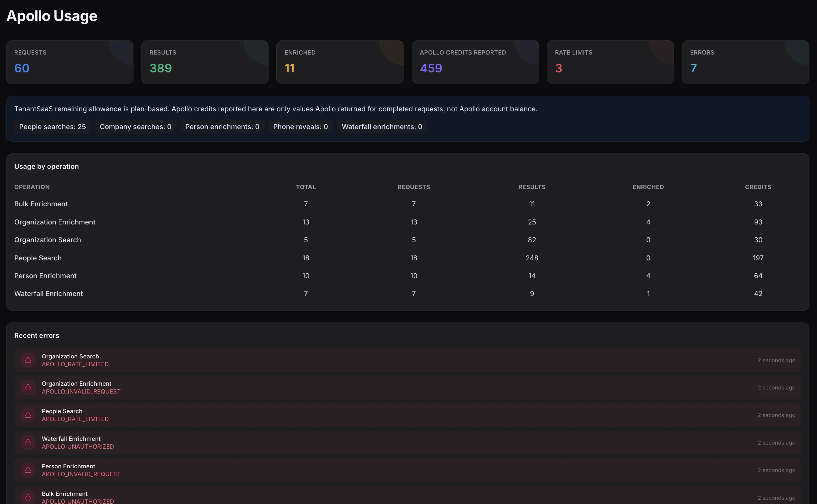The image size is (817, 504).
Task: Click warning icon for Person Enrichment error
Action: (28, 470)
